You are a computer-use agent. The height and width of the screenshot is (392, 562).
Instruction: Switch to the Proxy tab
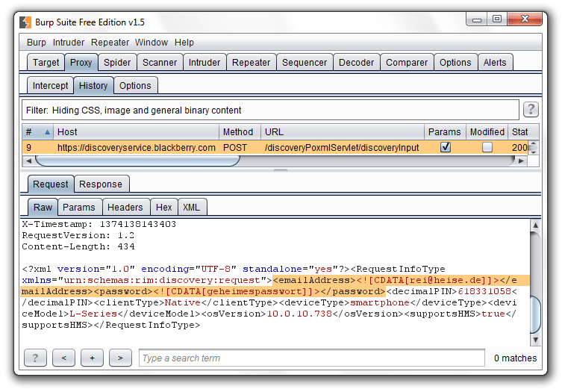81,63
